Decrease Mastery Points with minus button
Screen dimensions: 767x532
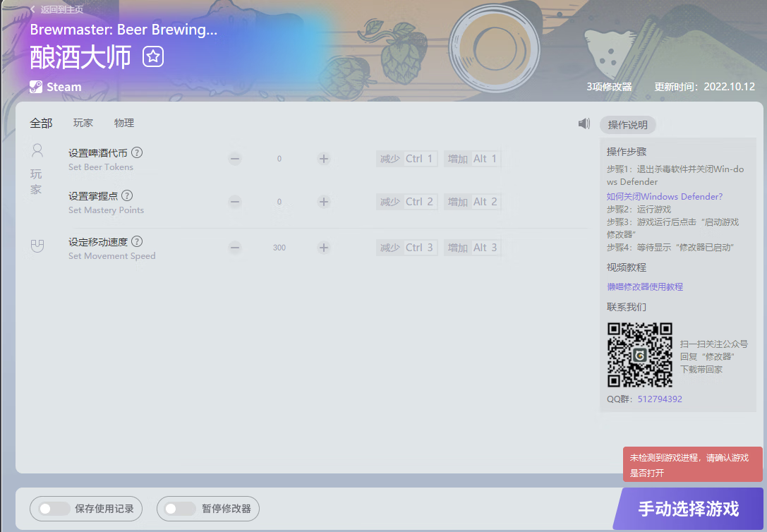coord(235,202)
